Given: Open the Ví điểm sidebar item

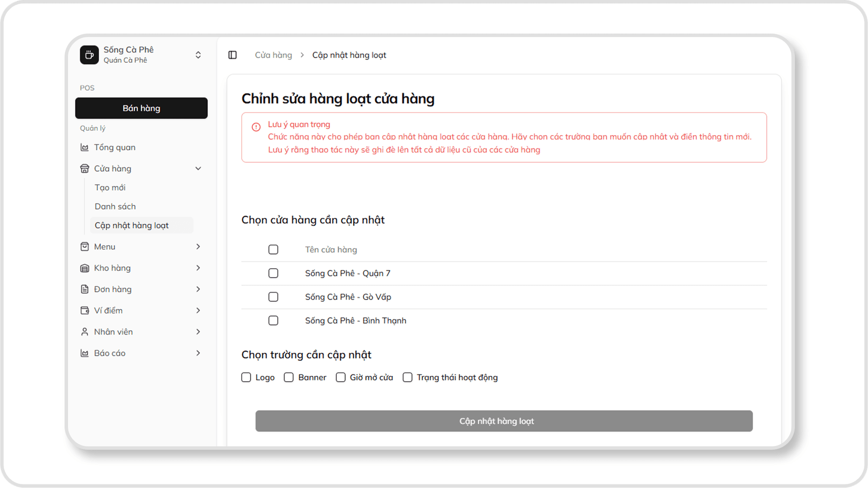Looking at the screenshot, I should [x=141, y=310].
